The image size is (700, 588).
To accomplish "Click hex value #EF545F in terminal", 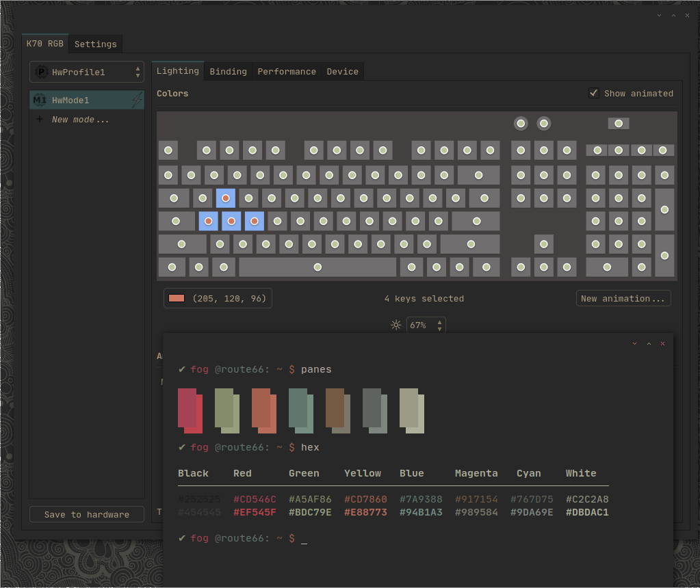I will point(255,512).
